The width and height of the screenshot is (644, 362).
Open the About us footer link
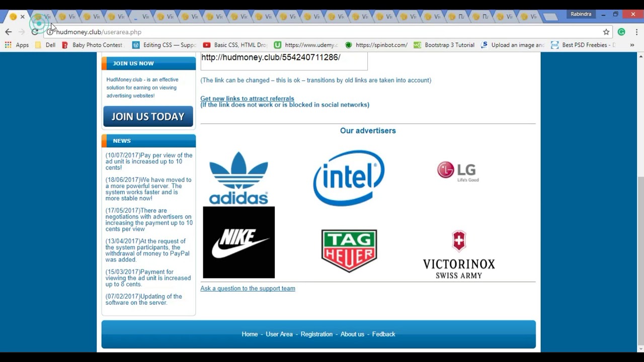[352, 334]
